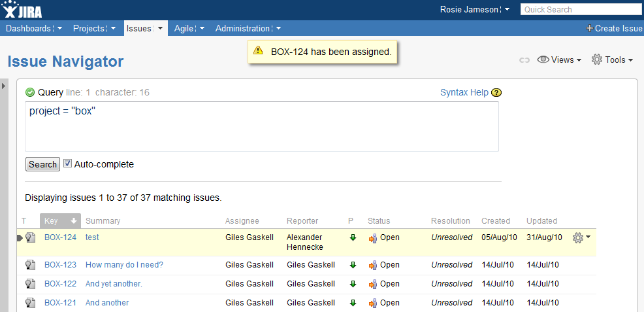Screen dimensions: 644x312
Task: Open the Rosie Jameson user dropdown
Action: (507, 9)
